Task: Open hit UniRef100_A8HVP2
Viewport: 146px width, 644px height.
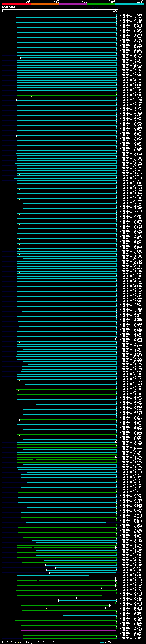Action: 131,15
